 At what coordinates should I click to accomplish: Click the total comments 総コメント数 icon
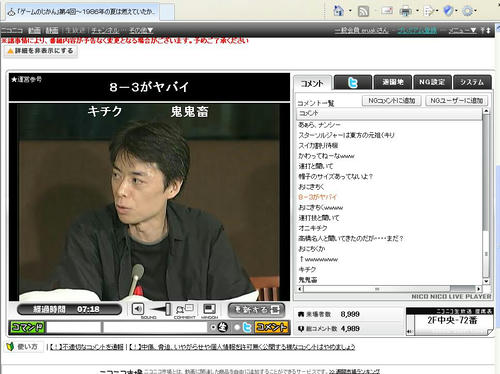point(301,329)
